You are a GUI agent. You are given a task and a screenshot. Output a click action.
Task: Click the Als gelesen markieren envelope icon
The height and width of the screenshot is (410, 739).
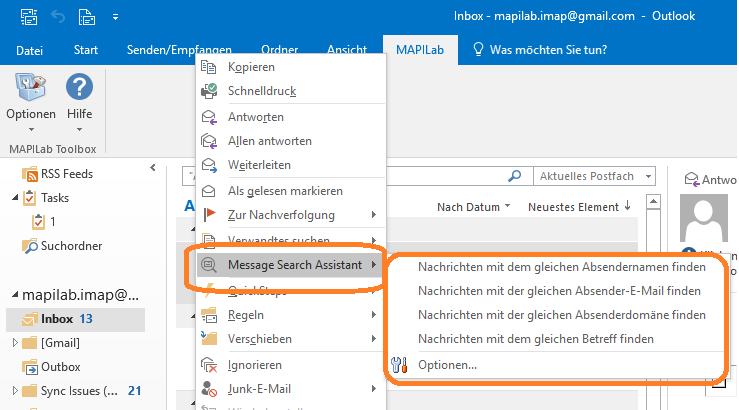point(208,191)
